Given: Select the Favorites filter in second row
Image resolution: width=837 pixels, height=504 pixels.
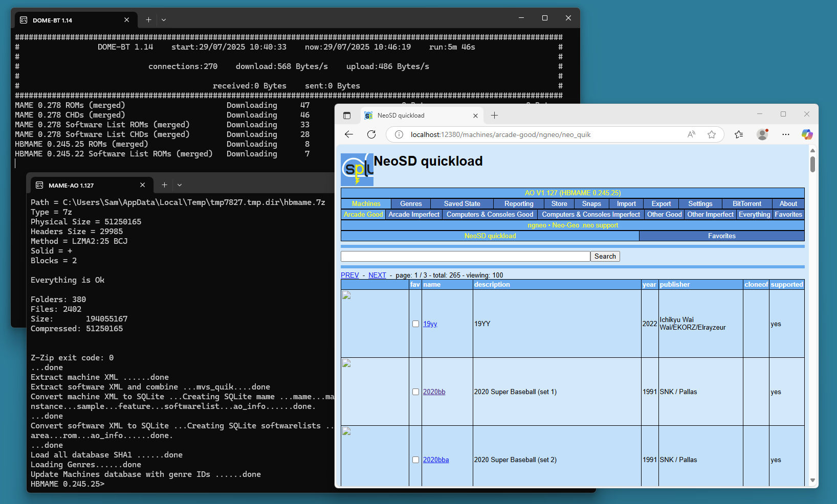Looking at the screenshot, I should (788, 214).
